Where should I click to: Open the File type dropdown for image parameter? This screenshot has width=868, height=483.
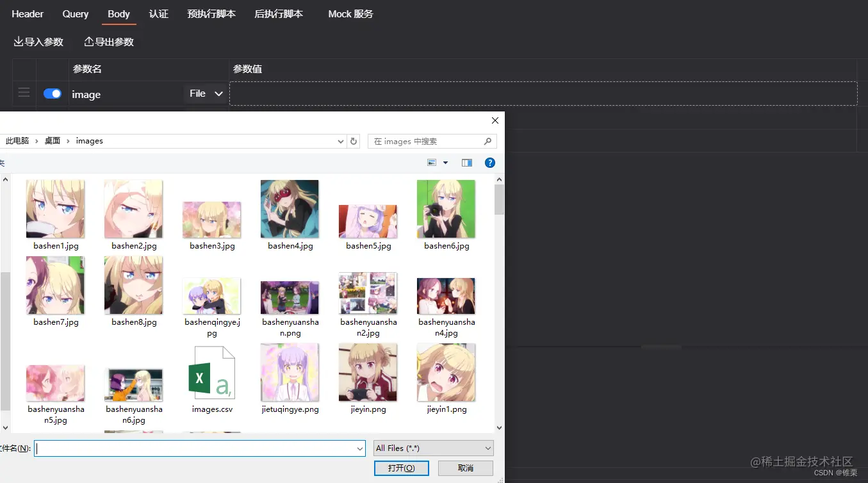tap(204, 94)
